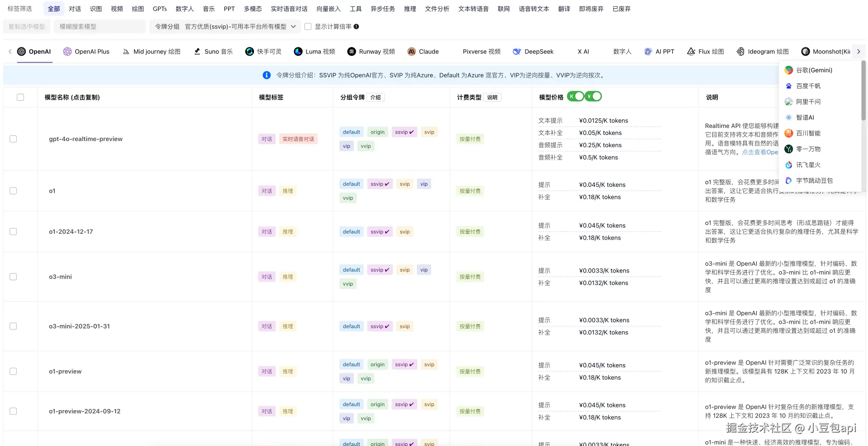868x446 pixels.
Task: Pick Zhipu AI icon in provider list
Action: click(x=789, y=117)
